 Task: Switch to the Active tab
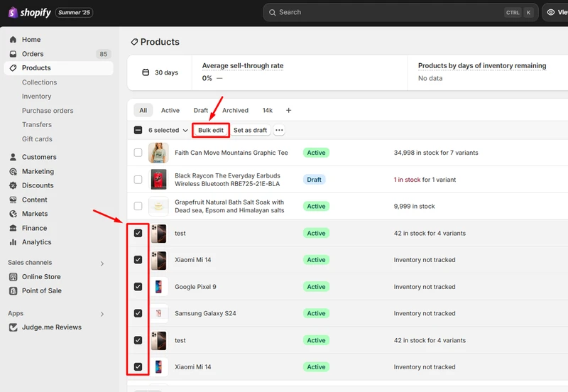(x=170, y=110)
